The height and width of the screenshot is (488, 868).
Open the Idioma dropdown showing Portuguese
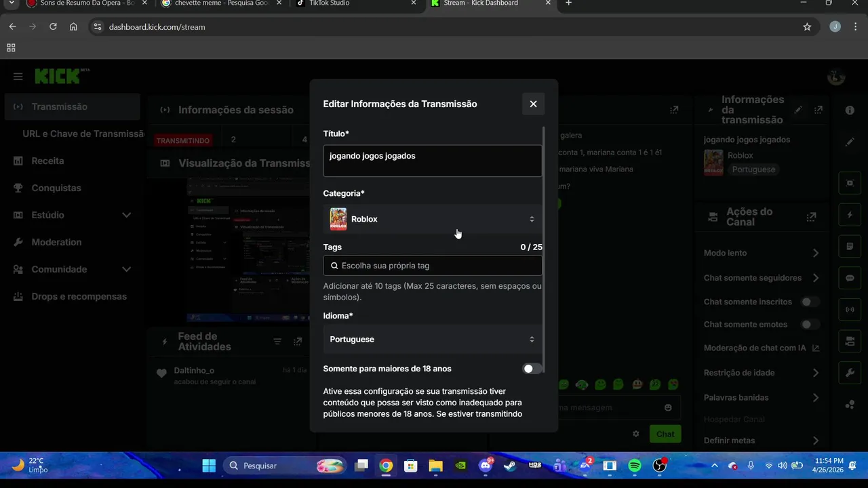(x=433, y=339)
